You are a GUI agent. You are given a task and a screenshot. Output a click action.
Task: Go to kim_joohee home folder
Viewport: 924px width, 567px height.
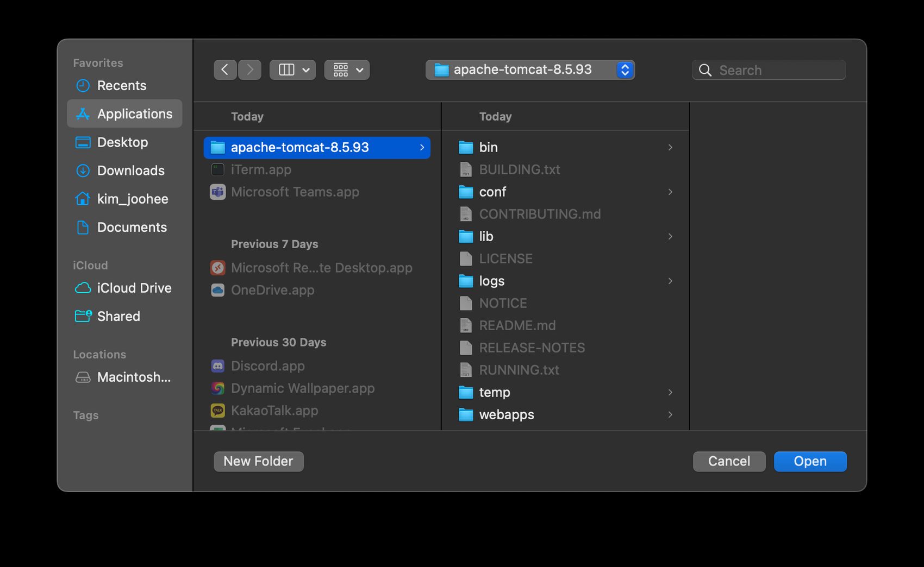point(132,199)
